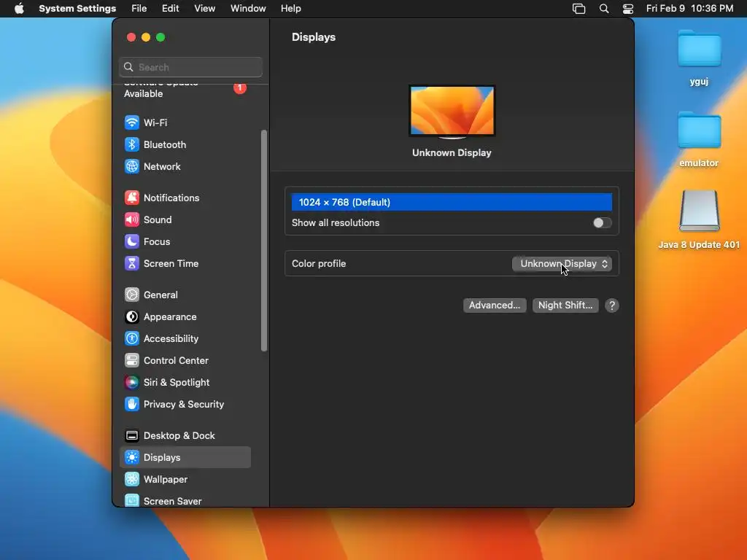Click the Advanced... button

[x=495, y=306]
